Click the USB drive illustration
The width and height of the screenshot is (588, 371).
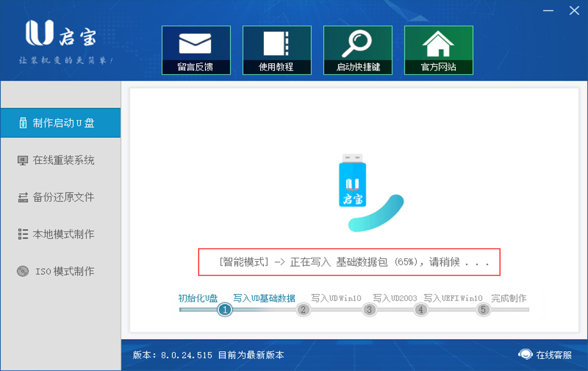tap(353, 181)
